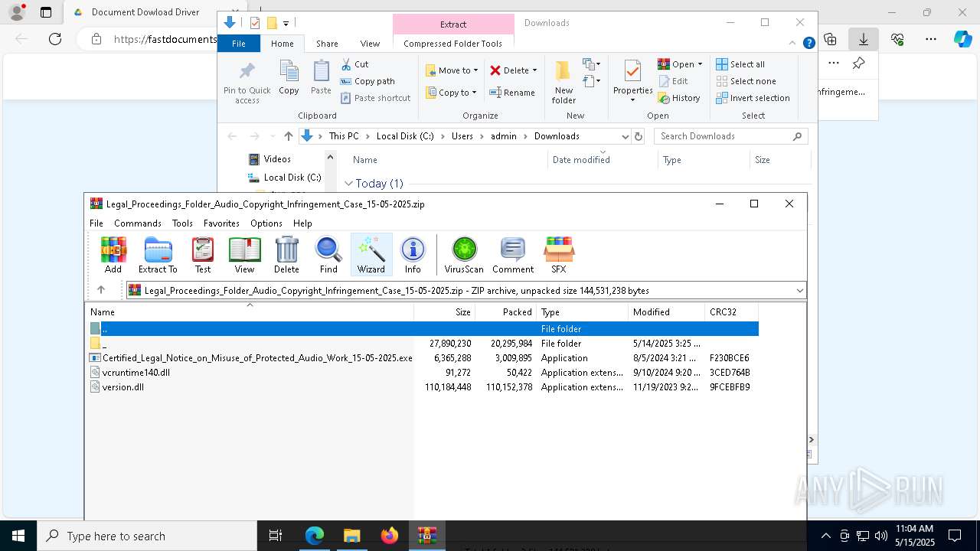Switch to the Share tab in Explorer
980x551 pixels.
327,44
